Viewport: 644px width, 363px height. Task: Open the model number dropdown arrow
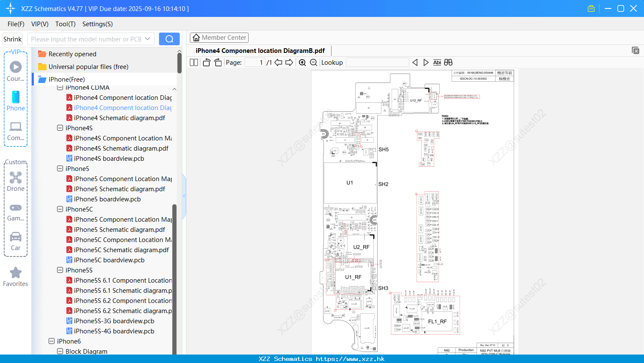[x=148, y=39]
